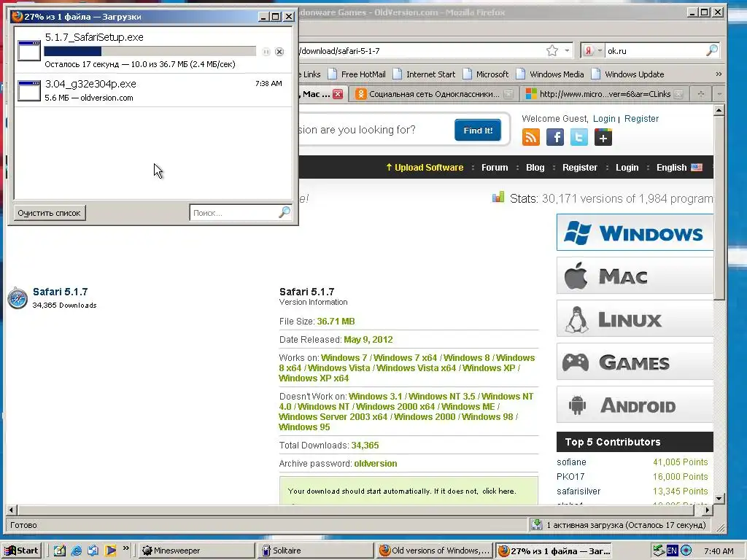Open the list all tabs dropdown
The width and height of the screenshot is (747, 560).
(719, 94)
